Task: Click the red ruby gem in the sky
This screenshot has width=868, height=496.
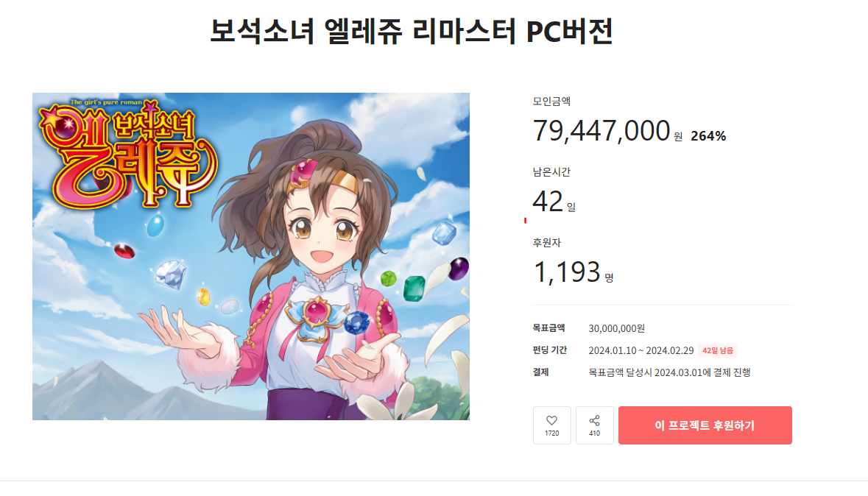Action: (124, 251)
